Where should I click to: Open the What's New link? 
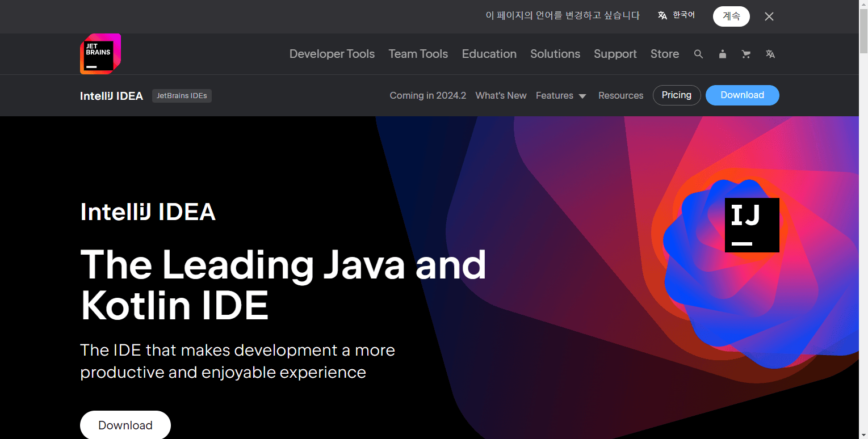[501, 95]
